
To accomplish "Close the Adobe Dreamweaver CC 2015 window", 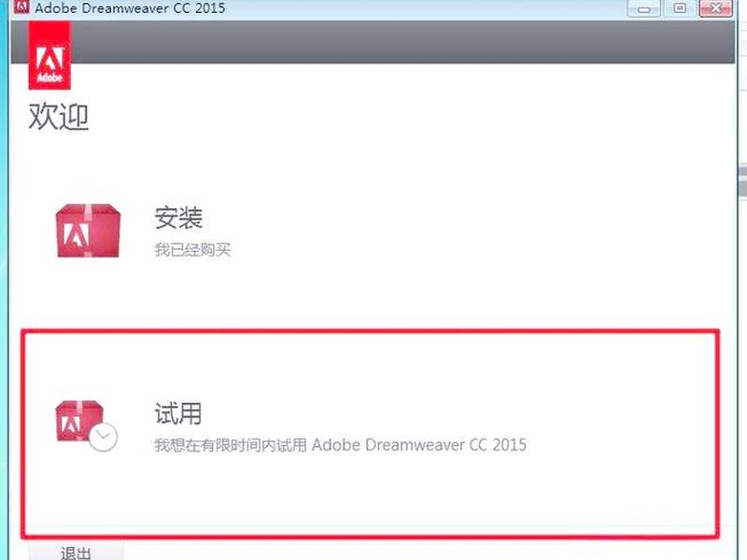I will (x=715, y=8).
